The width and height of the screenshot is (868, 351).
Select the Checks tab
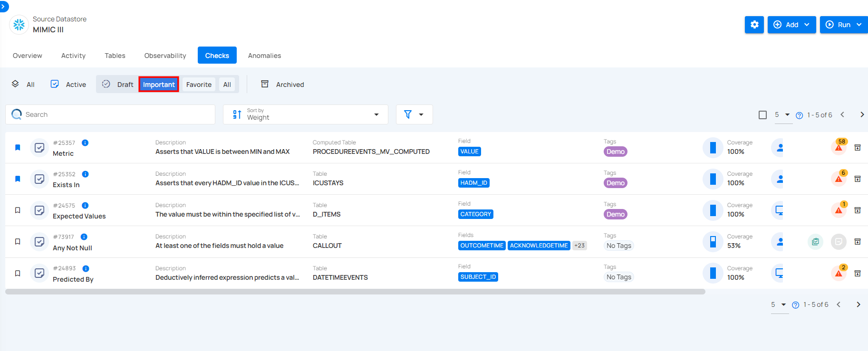pos(217,56)
